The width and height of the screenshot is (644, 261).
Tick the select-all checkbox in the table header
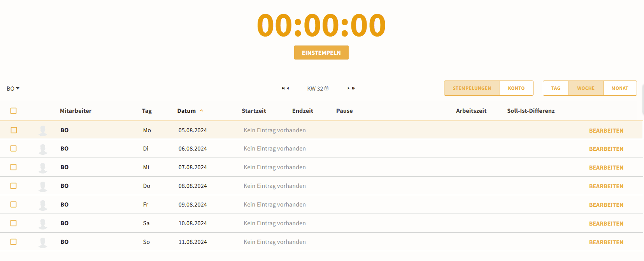point(14,111)
